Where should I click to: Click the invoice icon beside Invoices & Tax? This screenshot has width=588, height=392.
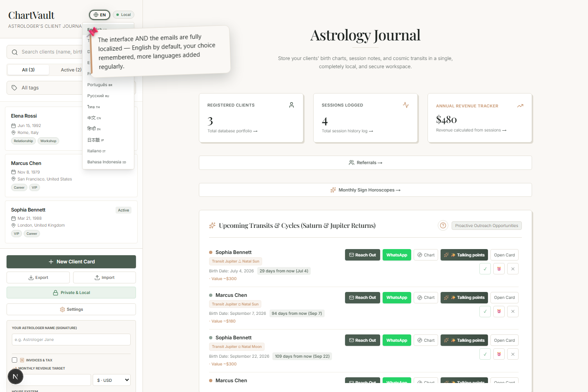[x=22, y=360]
